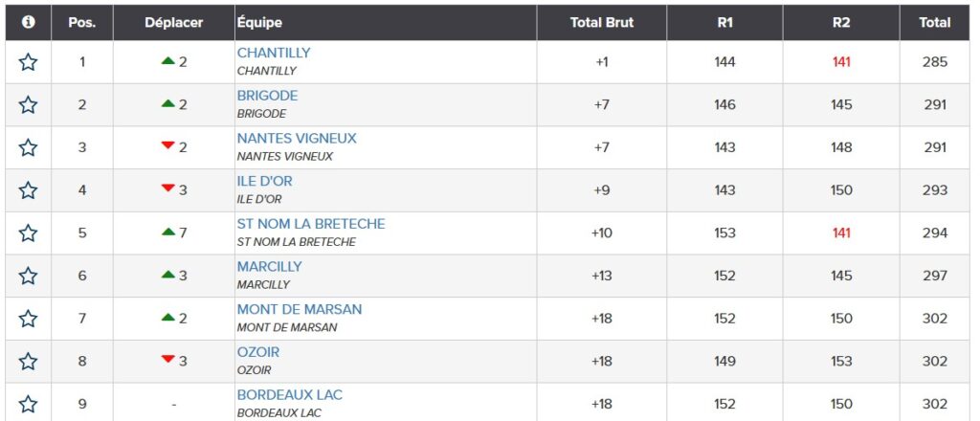Click the R2 column header
The image size is (980, 421).
pos(841,22)
